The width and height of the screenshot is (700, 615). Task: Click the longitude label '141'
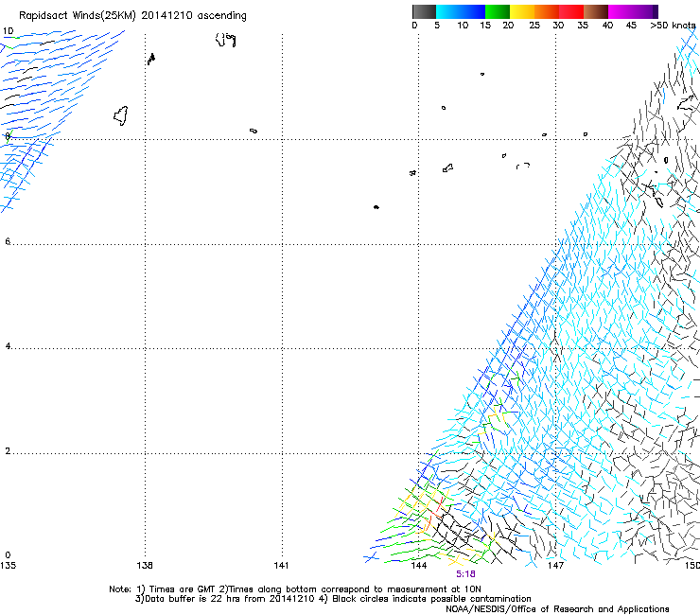click(x=281, y=566)
